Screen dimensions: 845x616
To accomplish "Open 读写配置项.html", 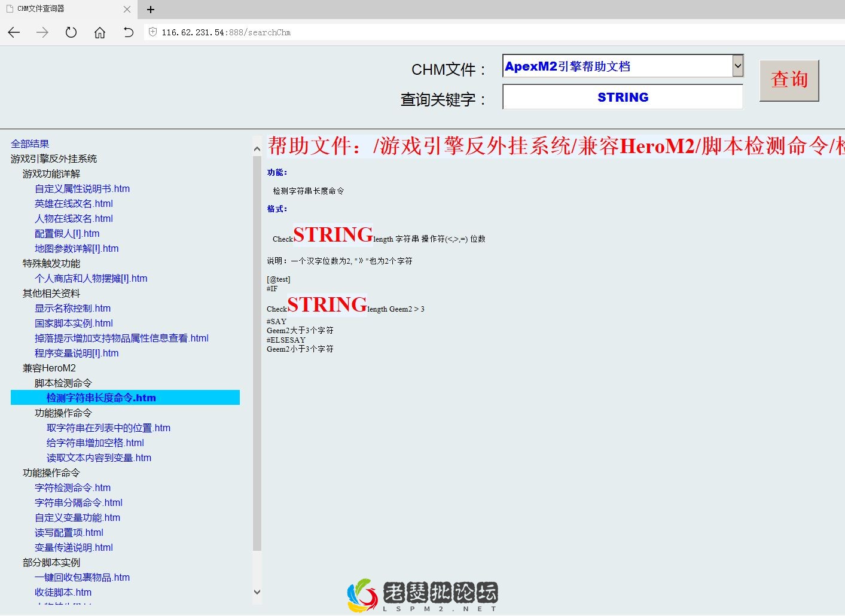I will (69, 532).
